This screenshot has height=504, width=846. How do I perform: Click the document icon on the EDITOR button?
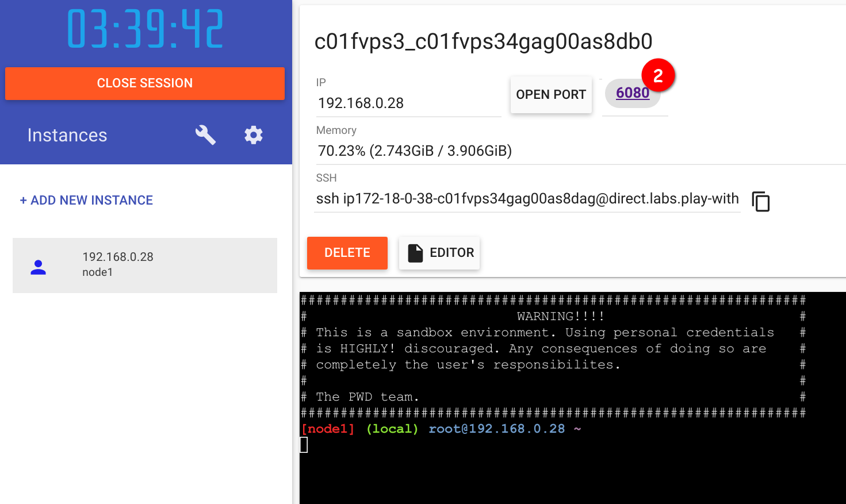[x=416, y=252]
